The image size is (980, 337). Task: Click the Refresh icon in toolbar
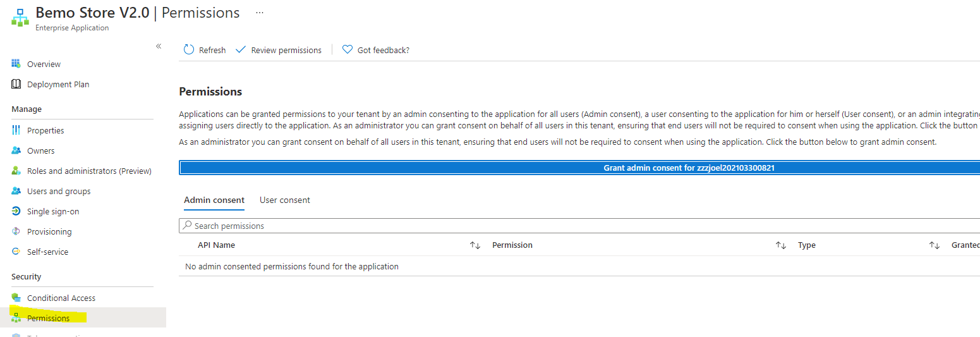pos(189,49)
